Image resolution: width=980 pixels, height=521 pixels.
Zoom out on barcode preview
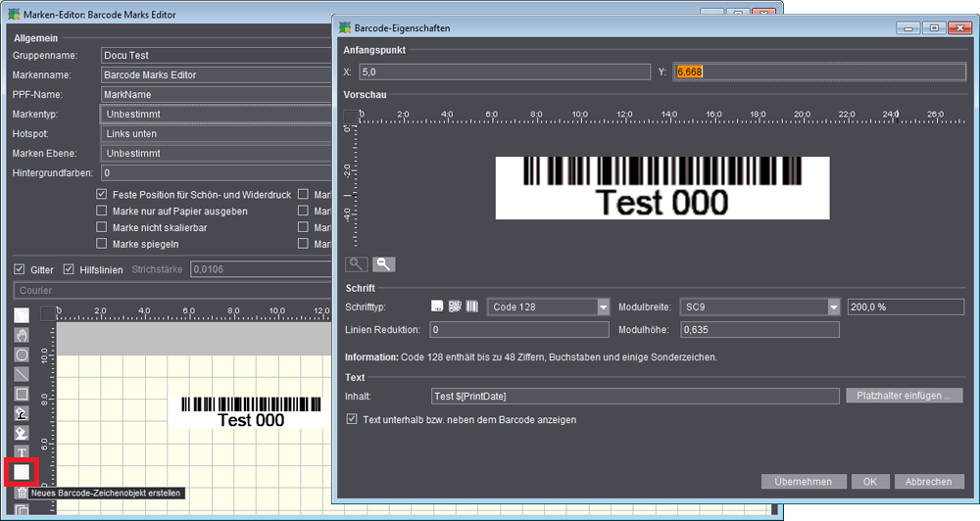click(384, 264)
